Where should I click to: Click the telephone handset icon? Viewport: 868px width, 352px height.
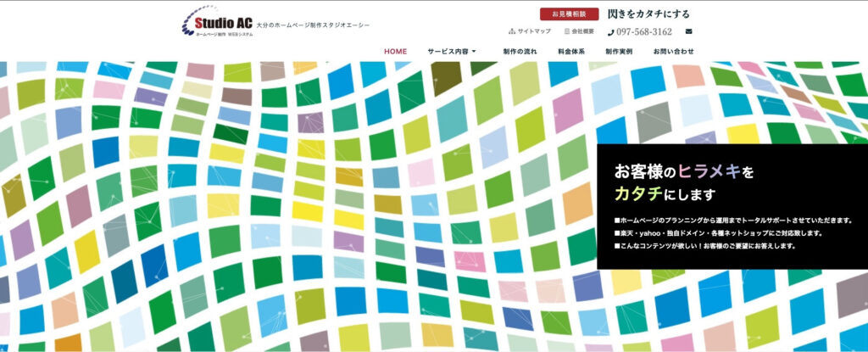pos(611,32)
